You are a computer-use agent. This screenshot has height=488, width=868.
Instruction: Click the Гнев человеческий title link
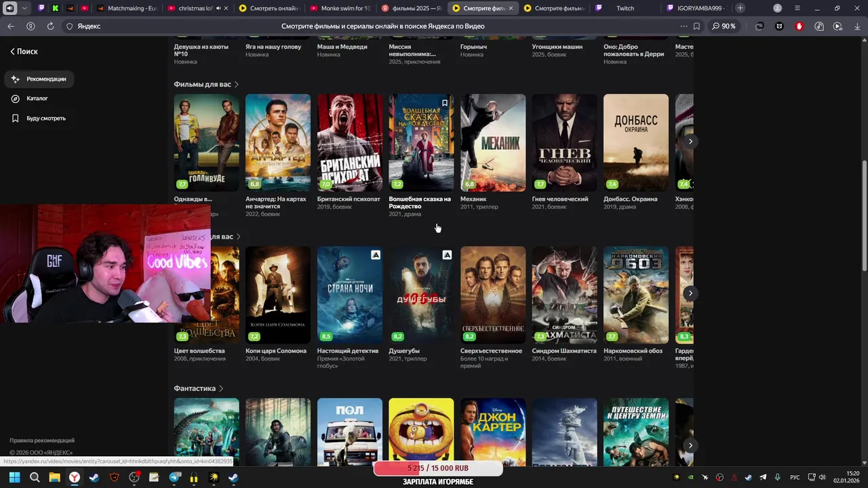pos(560,199)
